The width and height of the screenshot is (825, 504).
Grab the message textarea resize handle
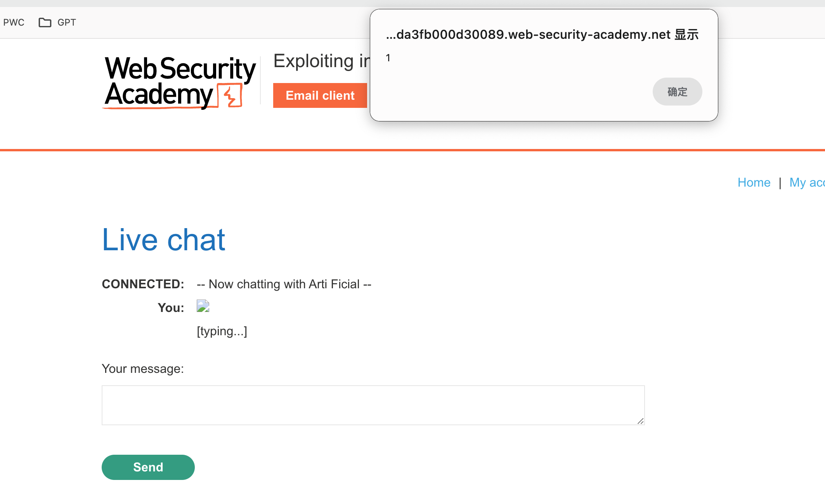[x=640, y=421]
